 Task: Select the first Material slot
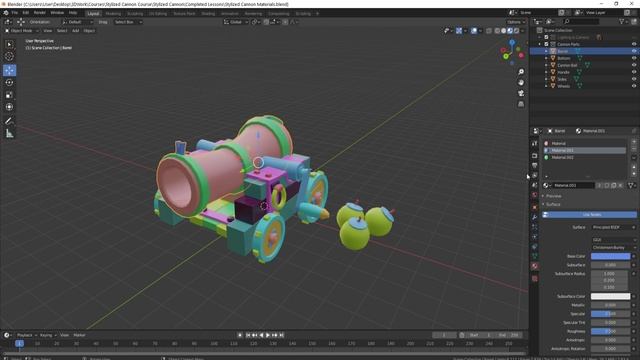tap(584, 143)
